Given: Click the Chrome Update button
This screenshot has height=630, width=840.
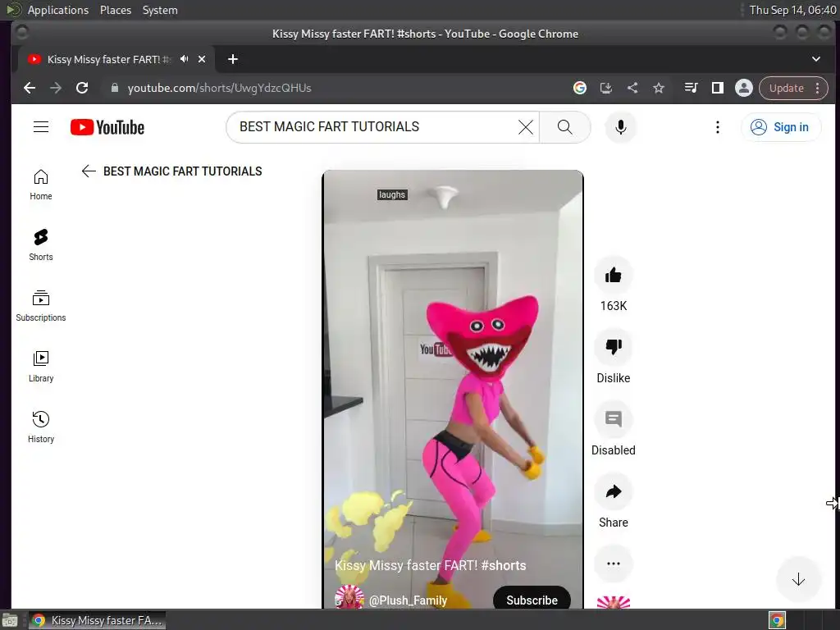Looking at the screenshot, I should [x=787, y=88].
